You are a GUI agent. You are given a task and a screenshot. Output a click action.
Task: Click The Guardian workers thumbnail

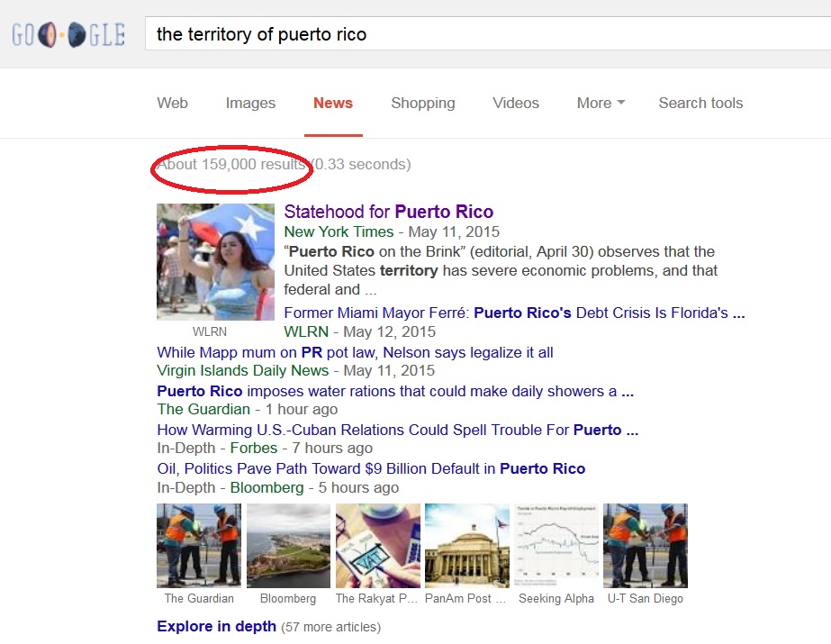coord(199,546)
